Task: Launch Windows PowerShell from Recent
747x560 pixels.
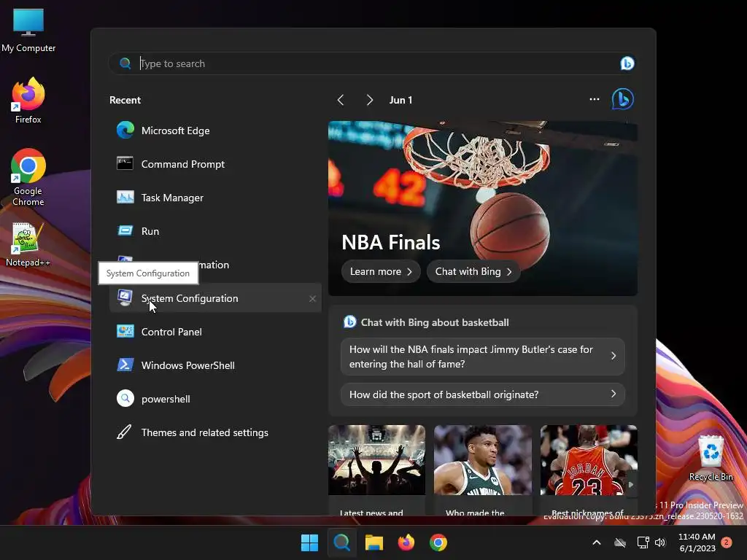Action: click(x=215, y=365)
